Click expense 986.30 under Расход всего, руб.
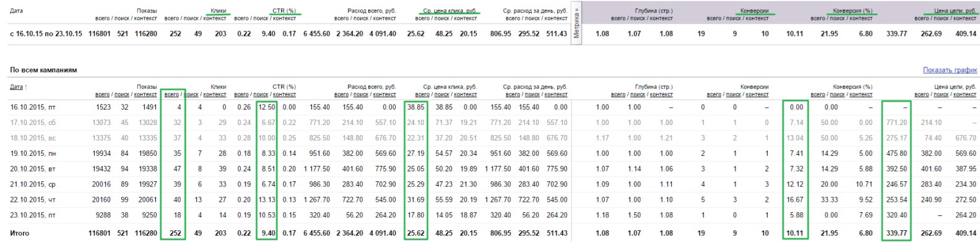The width and height of the screenshot is (980, 242). tap(320, 184)
